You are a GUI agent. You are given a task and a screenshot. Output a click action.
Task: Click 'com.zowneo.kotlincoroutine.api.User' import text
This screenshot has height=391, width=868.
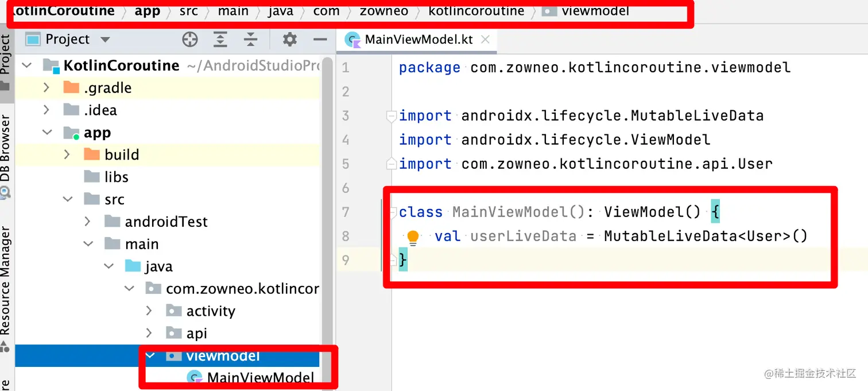[617, 164]
